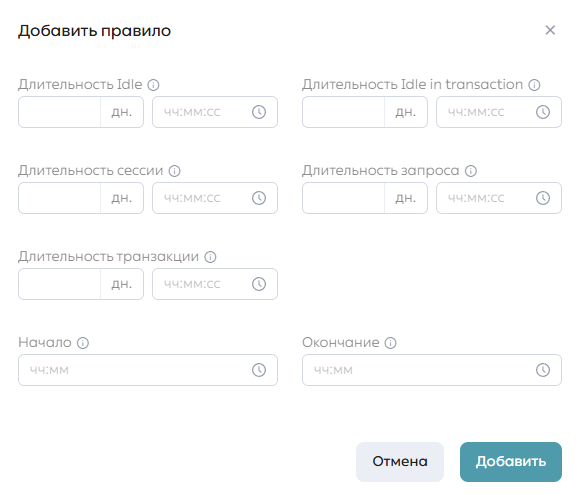Click the Длительность Idle in transaction label
The image size is (582, 497).
(x=412, y=85)
